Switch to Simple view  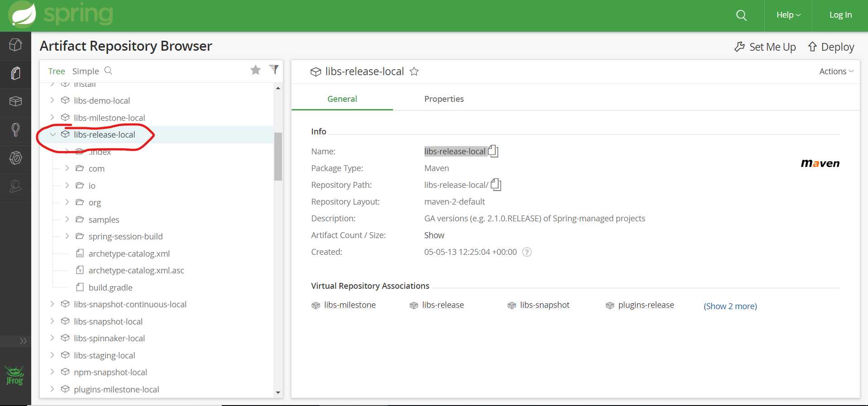[86, 71]
